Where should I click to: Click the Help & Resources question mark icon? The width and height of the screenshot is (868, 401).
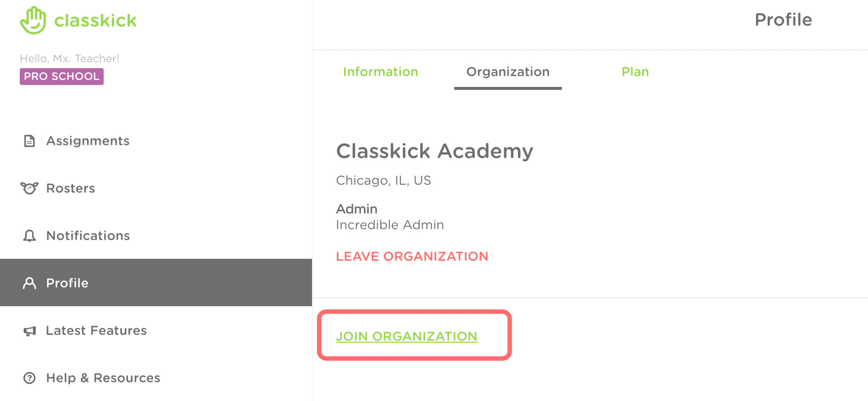pyautogui.click(x=30, y=378)
